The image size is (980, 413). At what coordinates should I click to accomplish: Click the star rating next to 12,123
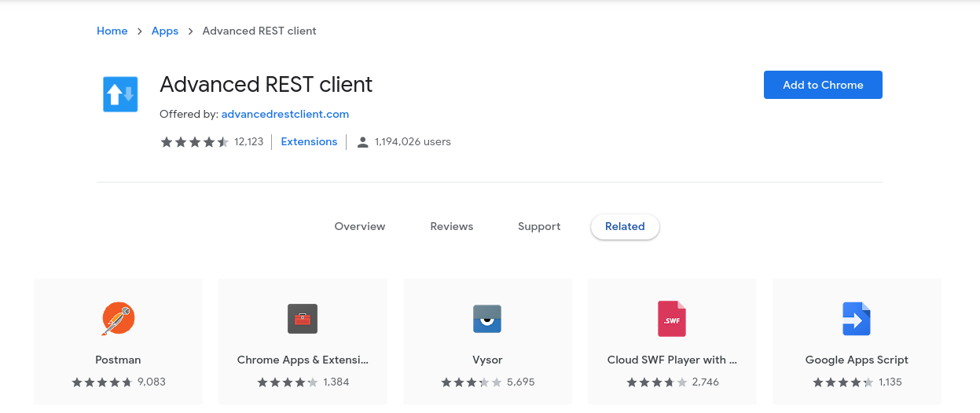194,142
